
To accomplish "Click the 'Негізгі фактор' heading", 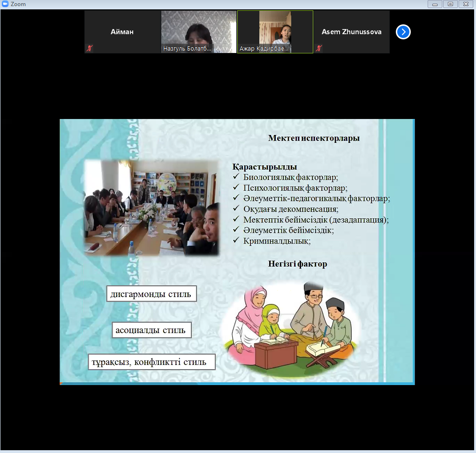I will pyautogui.click(x=297, y=264).
